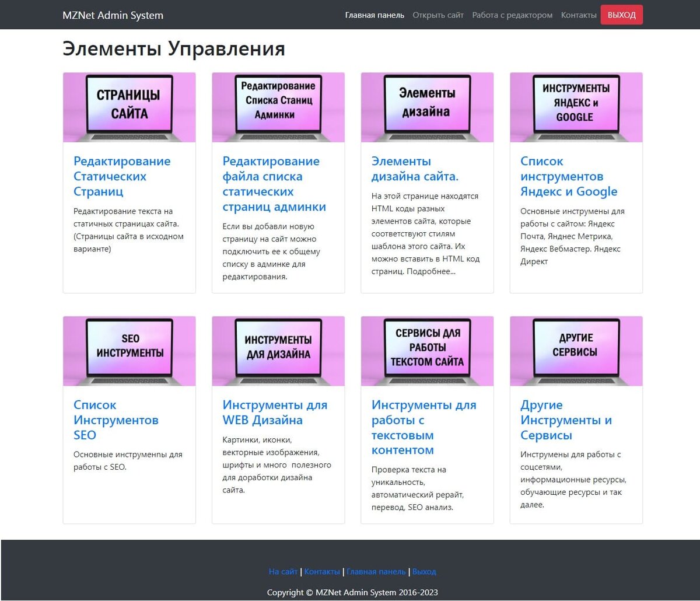Open the СТРАНИЦЫ САЙТА card image

click(129, 107)
